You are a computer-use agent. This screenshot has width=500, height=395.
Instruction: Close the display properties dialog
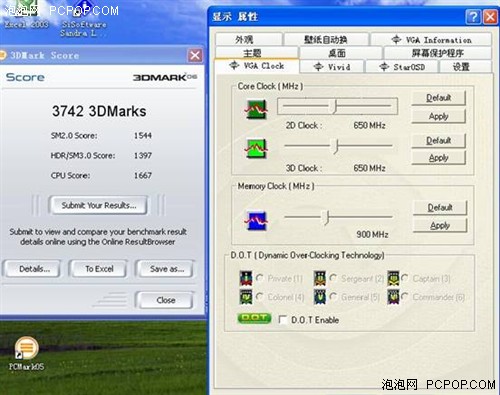tap(490, 16)
